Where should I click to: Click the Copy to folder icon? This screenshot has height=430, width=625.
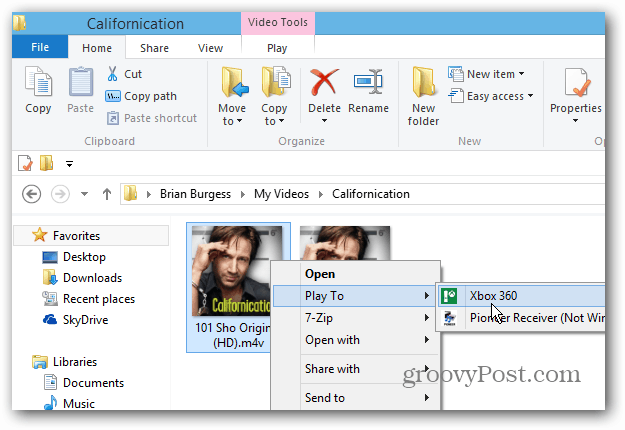coord(275,82)
